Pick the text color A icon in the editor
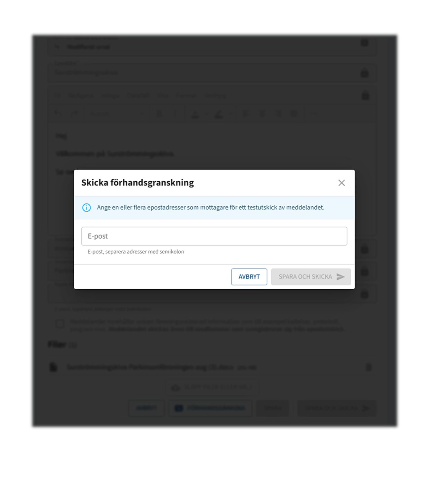 pyautogui.click(x=195, y=114)
